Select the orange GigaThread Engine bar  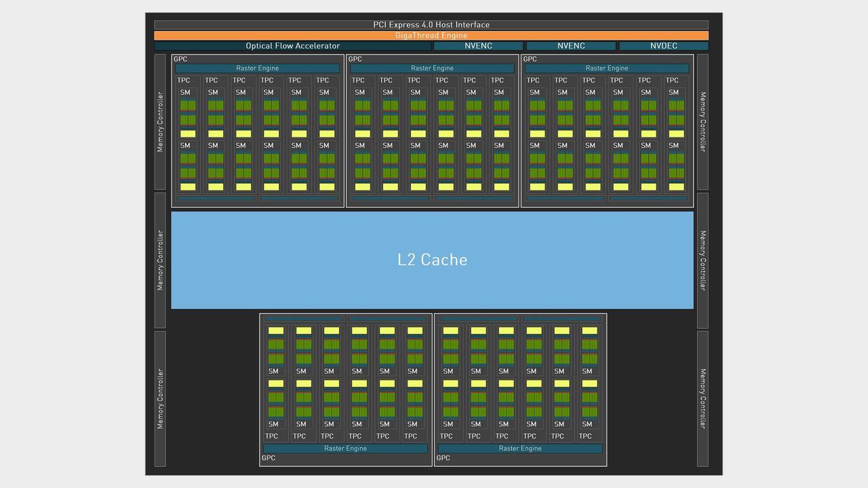click(431, 35)
